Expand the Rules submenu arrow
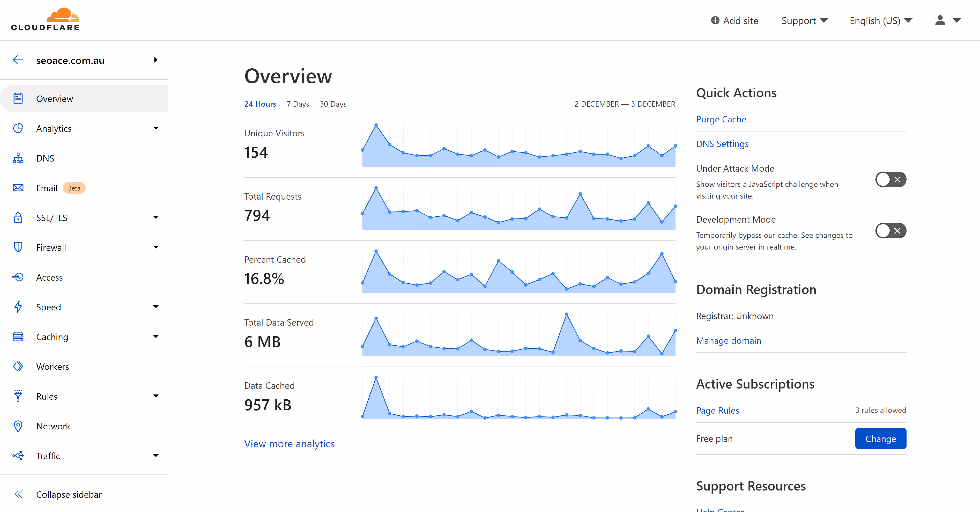980x512 pixels. point(156,396)
